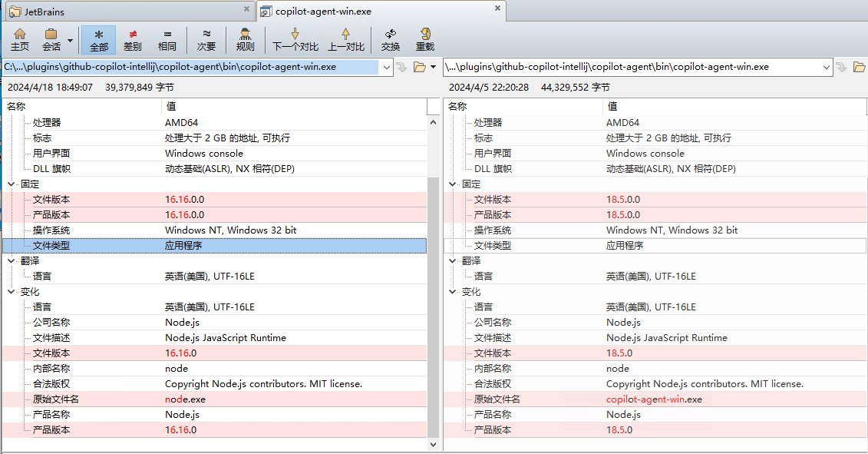
Task: Select the copilot-agent-win.exe tab
Action: (381, 11)
